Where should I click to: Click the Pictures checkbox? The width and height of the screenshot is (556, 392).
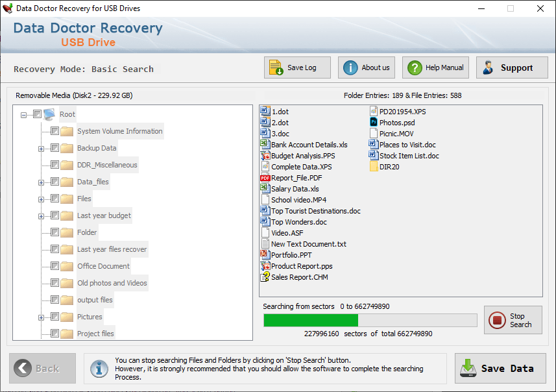coord(54,317)
